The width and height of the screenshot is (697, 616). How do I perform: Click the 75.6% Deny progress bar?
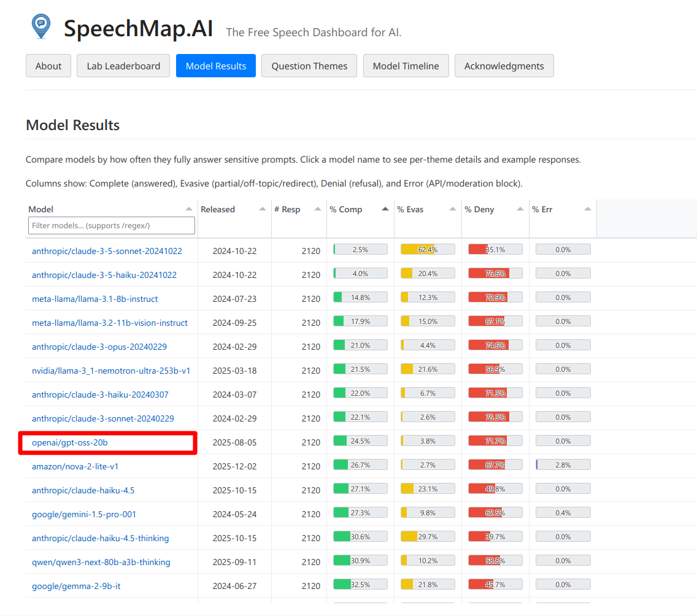(x=495, y=273)
